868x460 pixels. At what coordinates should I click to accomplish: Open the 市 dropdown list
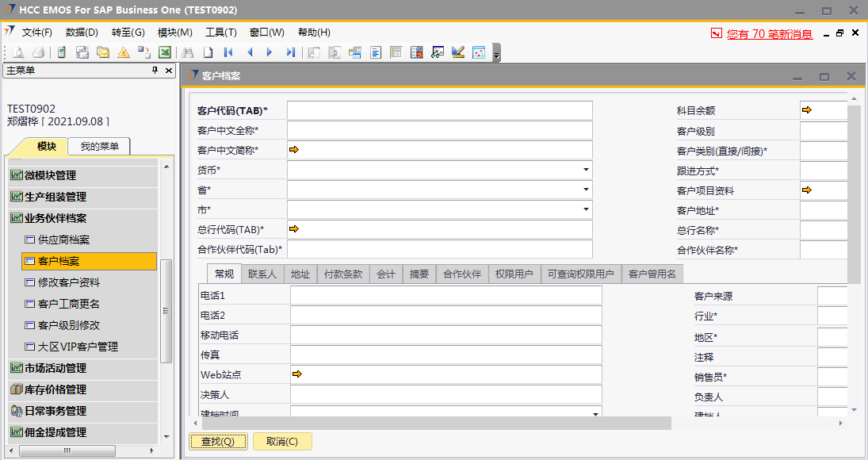pyautogui.click(x=586, y=209)
